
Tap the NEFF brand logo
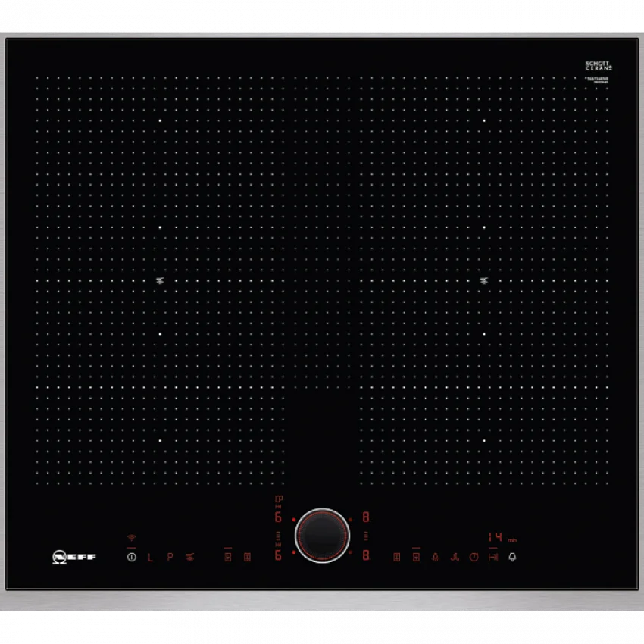74,558
